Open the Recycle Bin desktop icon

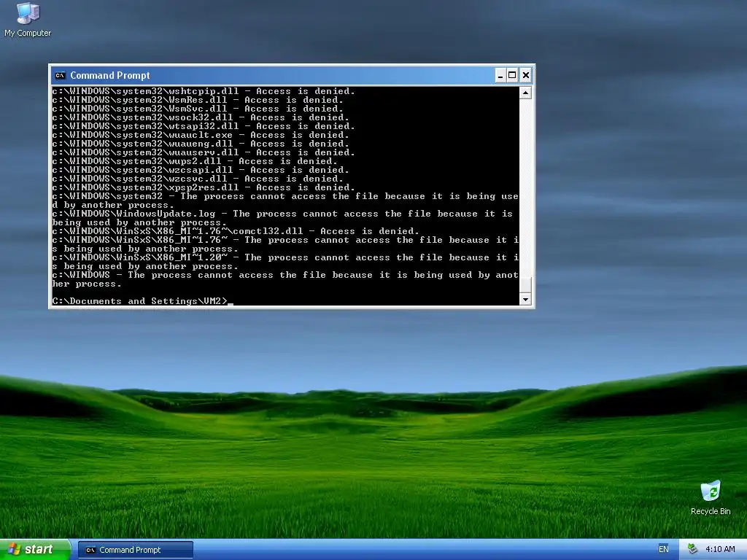[711, 497]
